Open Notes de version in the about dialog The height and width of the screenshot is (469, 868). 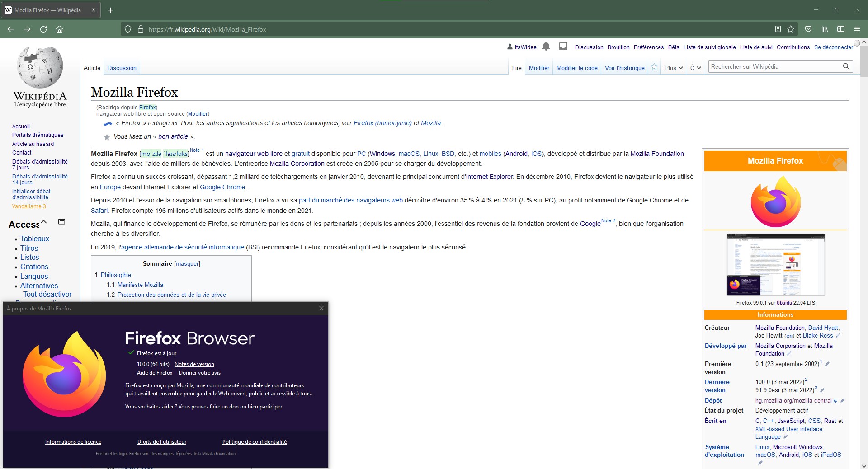click(x=194, y=364)
